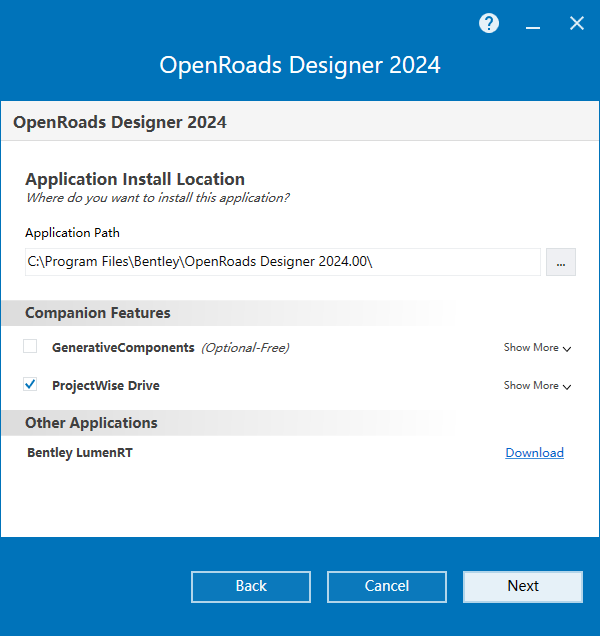Select the GenerativeComponents feature label

123,348
